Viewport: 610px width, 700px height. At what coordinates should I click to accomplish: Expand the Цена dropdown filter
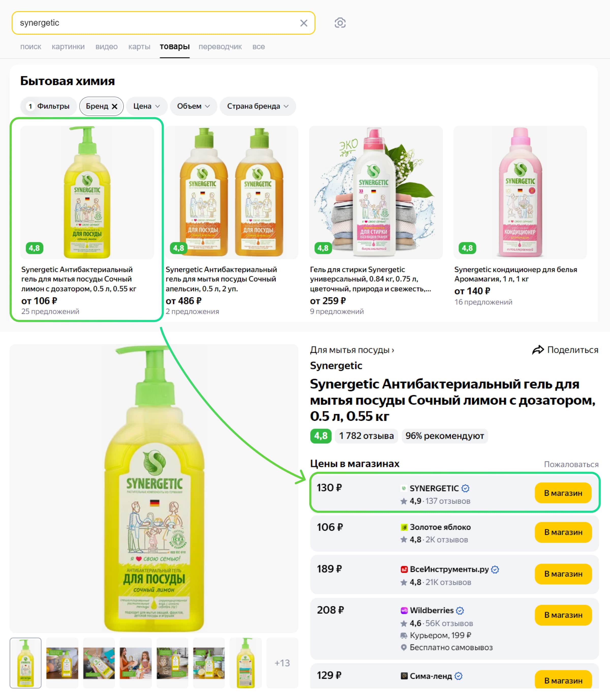coord(146,106)
